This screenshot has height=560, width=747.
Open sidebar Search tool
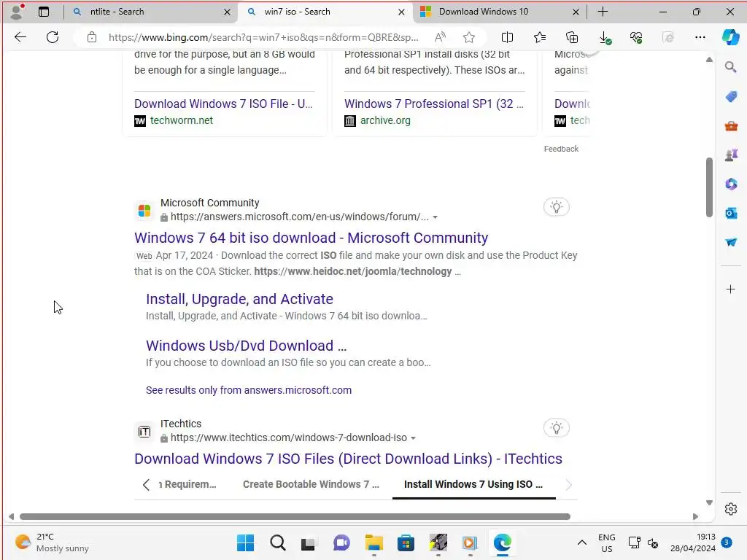tap(731, 67)
